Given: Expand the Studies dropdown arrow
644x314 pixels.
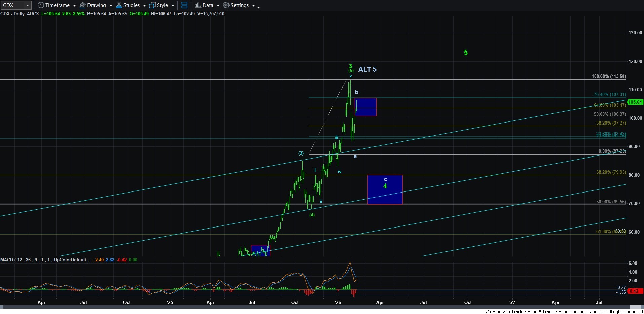Looking at the screenshot, I should (x=144, y=6).
